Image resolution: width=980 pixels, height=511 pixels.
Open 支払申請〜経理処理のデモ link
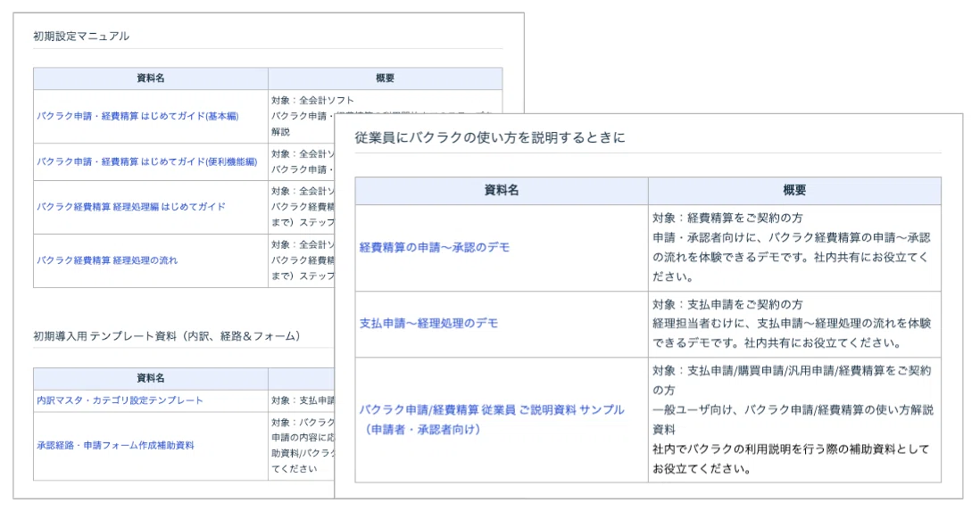(428, 324)
